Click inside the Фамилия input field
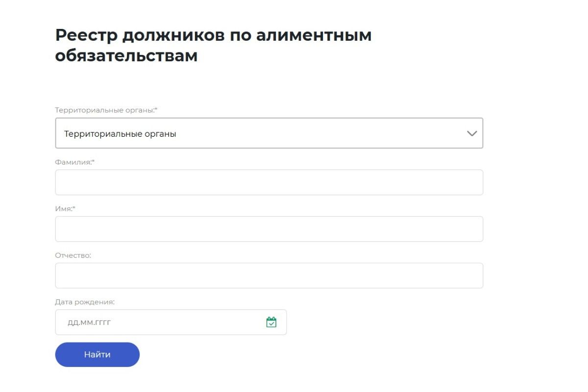 tap(269, 182)
